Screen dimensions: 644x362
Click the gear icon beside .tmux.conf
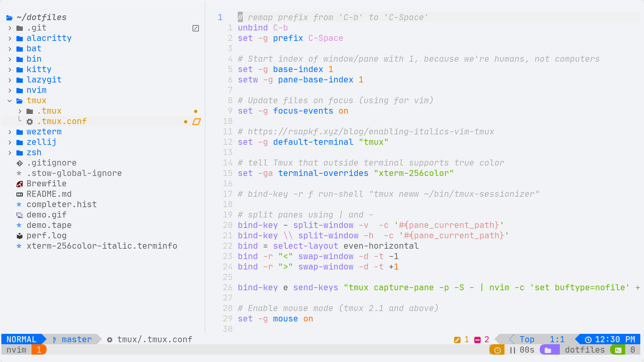point(30,122)
